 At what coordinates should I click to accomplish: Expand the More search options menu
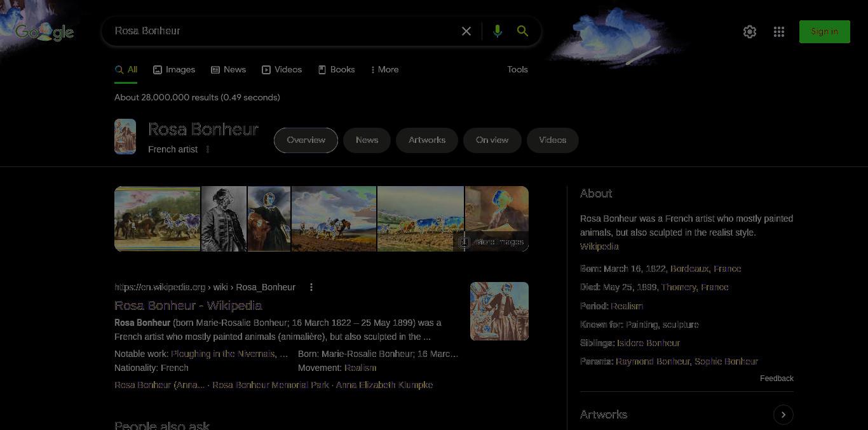[384, 70]
